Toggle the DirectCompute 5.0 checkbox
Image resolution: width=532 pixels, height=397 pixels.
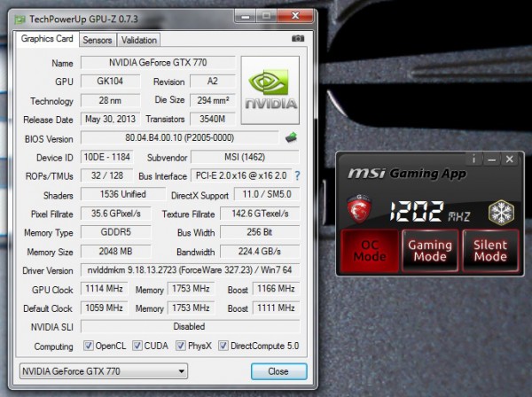point(223,346)
